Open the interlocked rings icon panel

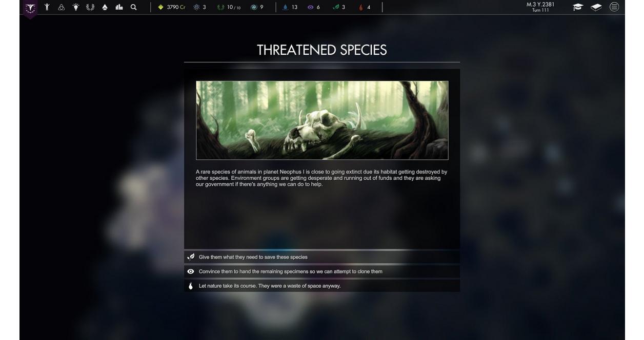point(62,7)
